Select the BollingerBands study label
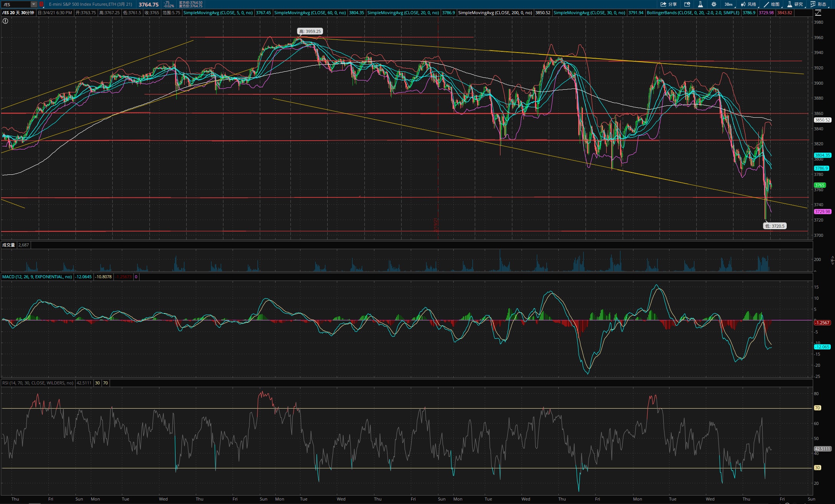 [x=693, y=13]
